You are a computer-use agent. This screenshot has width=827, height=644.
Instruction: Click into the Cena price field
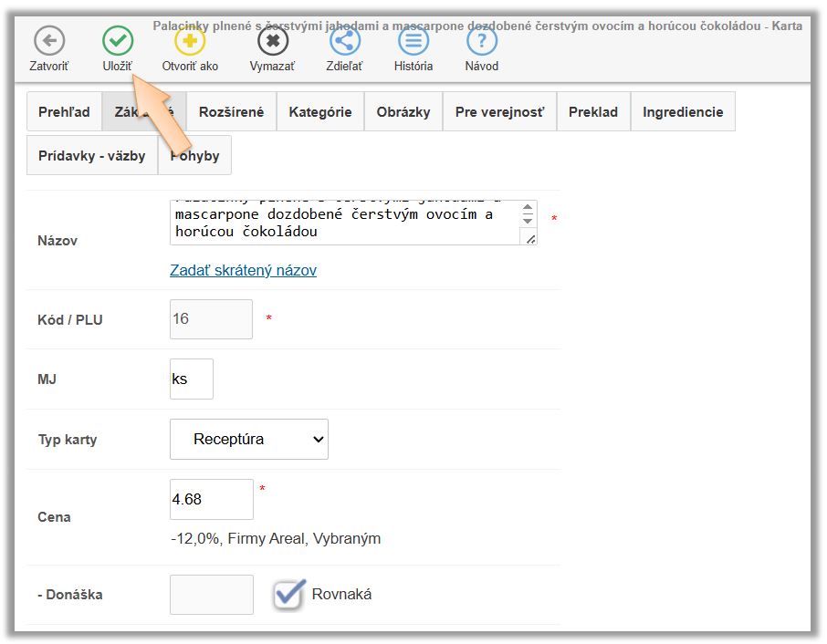pyautogui.click(x=211, y=500)
